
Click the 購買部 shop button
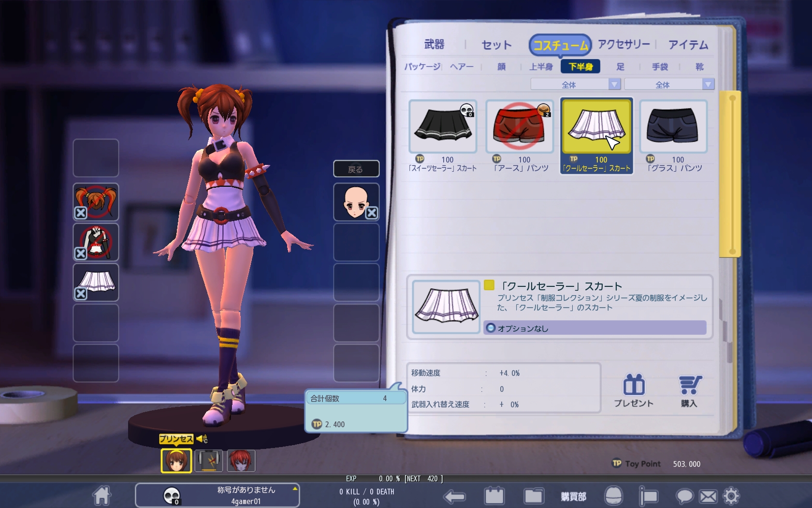[x=573, y=496]
